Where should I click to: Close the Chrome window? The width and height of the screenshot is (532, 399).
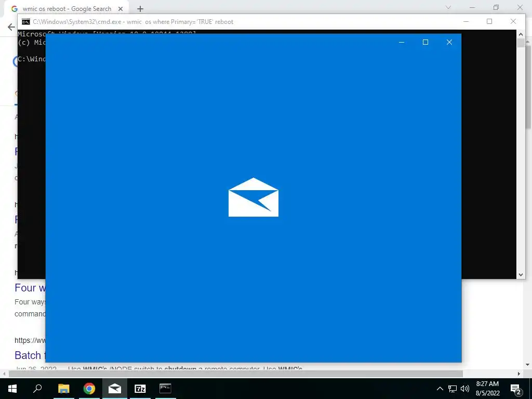coord(520,7)
